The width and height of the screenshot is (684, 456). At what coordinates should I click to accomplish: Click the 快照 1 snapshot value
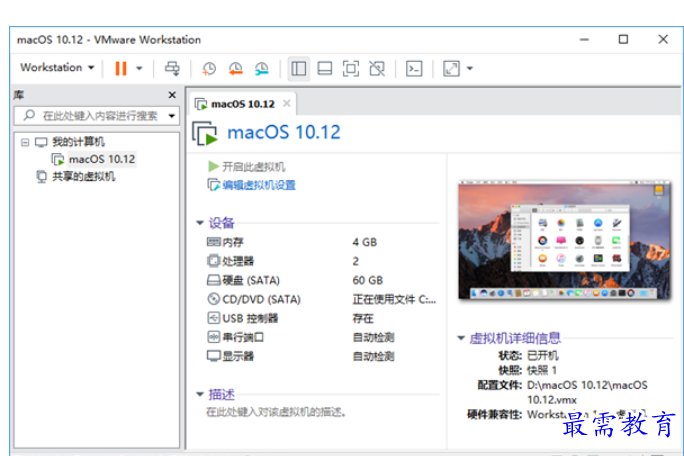pos(542,370)
